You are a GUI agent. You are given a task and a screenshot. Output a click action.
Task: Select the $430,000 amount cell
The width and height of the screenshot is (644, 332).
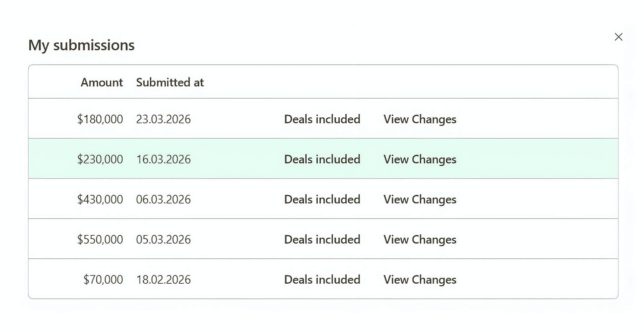[x=100, y=199]
